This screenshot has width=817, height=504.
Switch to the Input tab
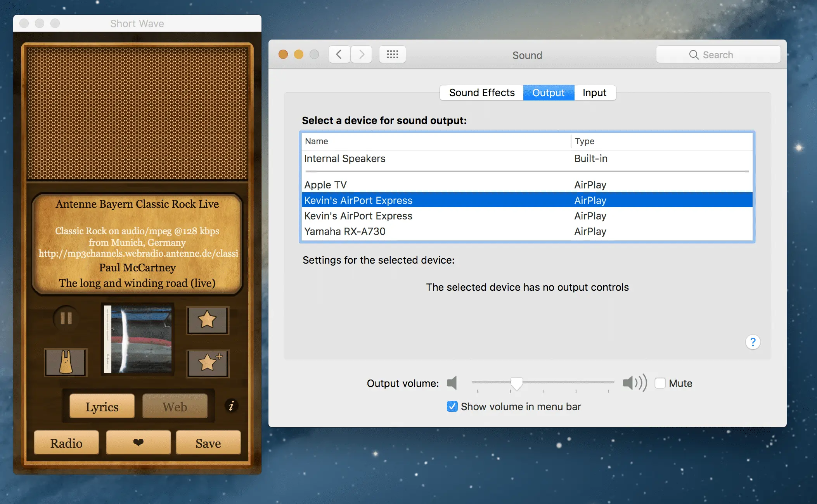point(594,93)
